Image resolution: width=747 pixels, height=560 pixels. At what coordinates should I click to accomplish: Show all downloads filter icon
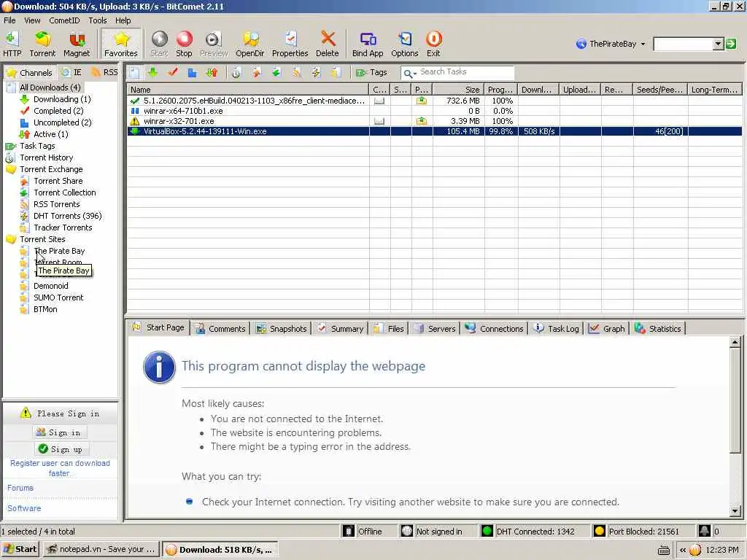(x=134, y=72)
